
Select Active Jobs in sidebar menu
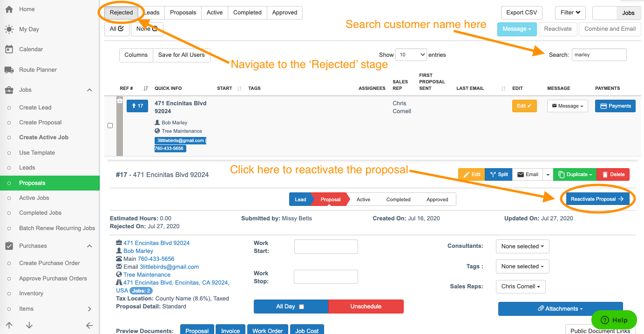point(34,198)
